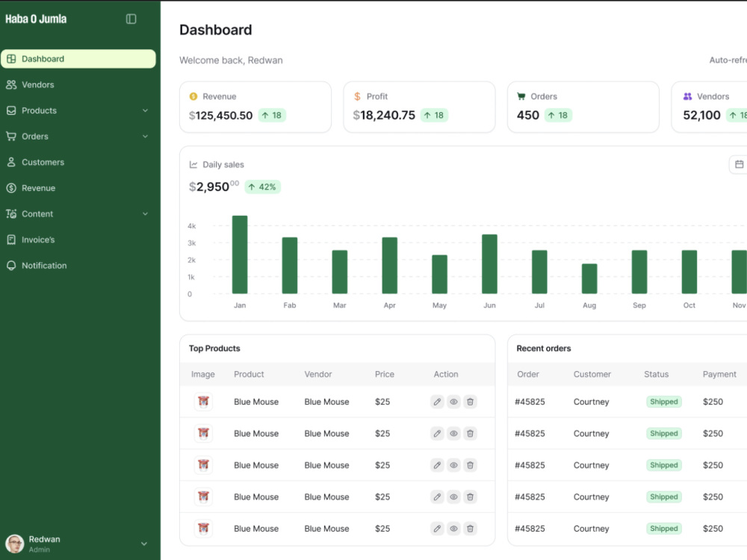Click the Revenue card coin icon
The width and height of the screenshot is (747, 560).
click(x=193, y=96)
